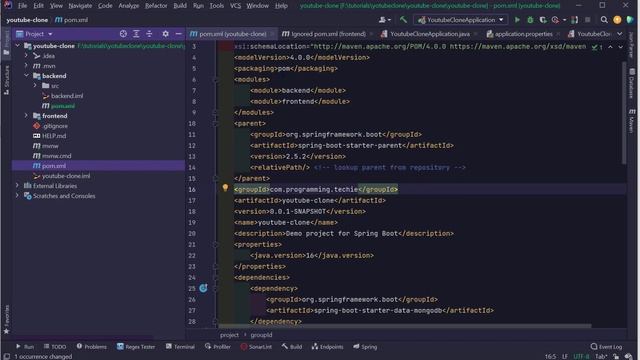The height and width of the screenshot is (360, 640).
Task: Open the Refactor menu
Action: click(156, 6)
